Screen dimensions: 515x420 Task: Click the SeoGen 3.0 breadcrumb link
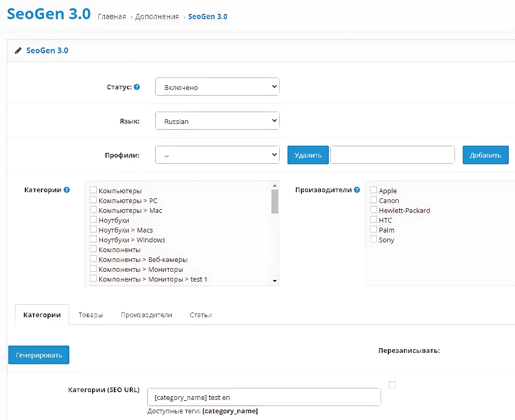pos(207,17)
